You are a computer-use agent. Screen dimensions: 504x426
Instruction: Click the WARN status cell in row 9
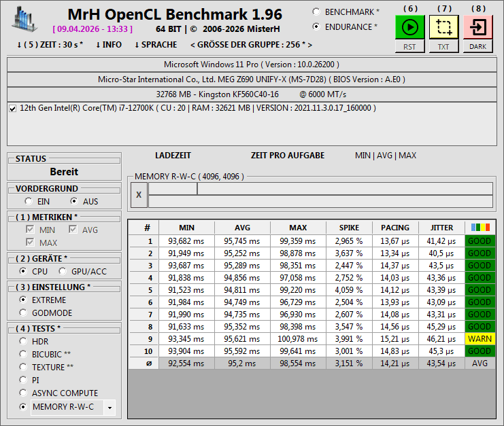(480, 339)
